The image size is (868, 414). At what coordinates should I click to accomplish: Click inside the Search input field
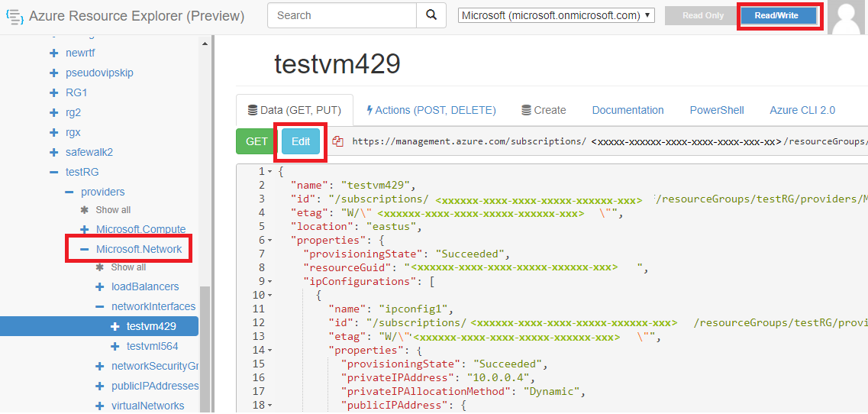pyautogui.click(x=341, y=15)
